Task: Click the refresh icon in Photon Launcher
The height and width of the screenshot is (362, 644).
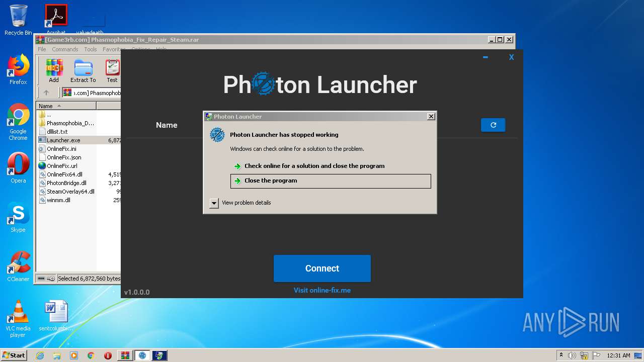Action: [493, 125]
